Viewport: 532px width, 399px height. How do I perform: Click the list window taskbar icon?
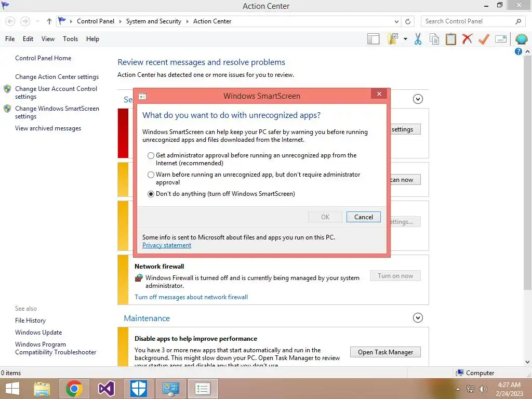[203, 389]
